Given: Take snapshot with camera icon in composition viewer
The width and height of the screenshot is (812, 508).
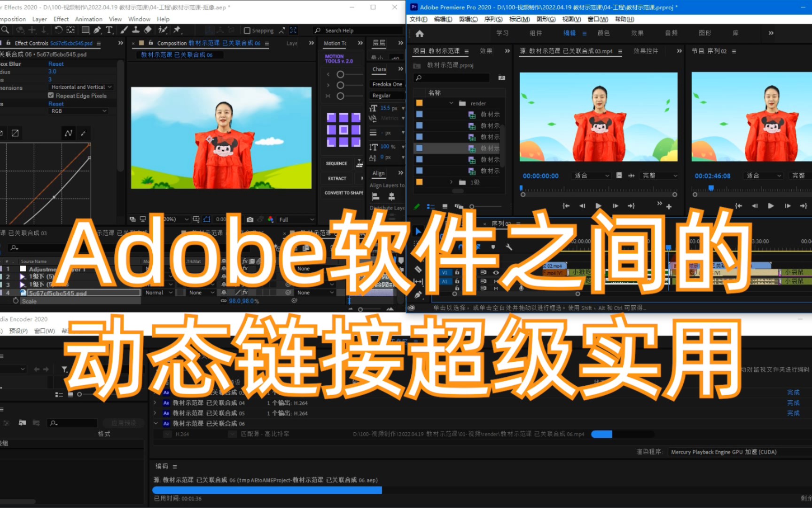Looking at the screenshot, I should [250, 220].
